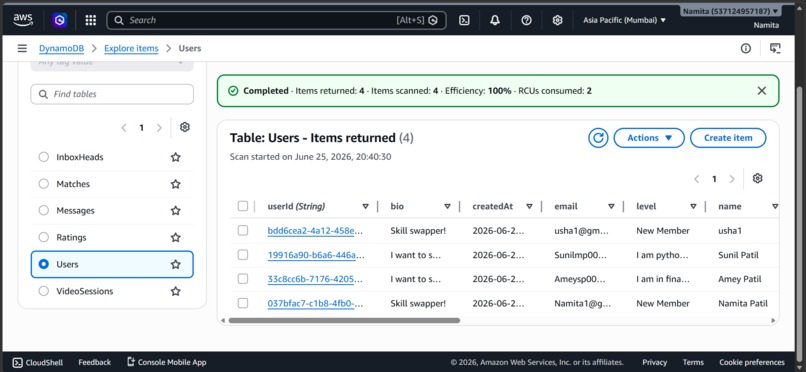Sort by userId column arrow
This screenshot has height=372, width=806.
tap(365, 207)
